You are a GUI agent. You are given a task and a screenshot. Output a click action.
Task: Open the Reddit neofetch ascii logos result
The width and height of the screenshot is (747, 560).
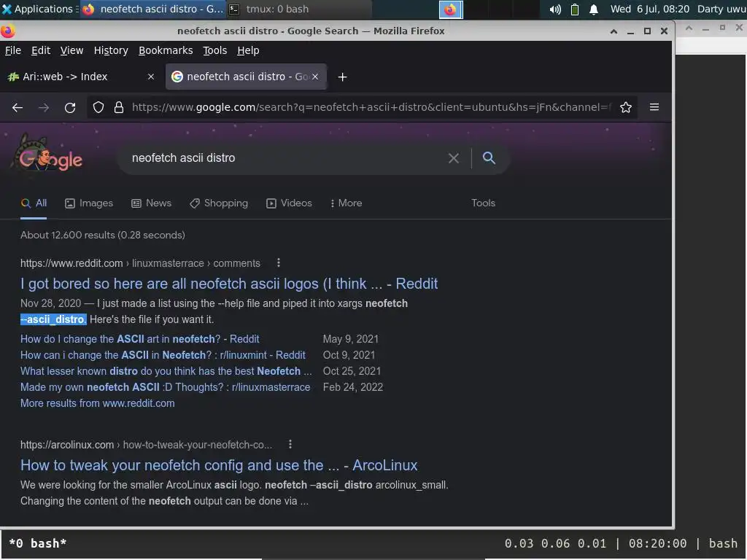pos(228,284)
